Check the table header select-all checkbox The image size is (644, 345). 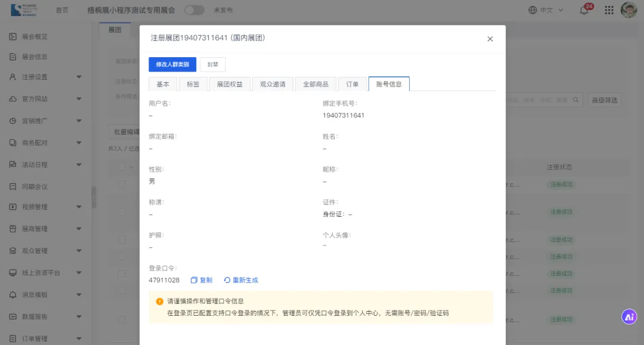[x=122, y=167]
